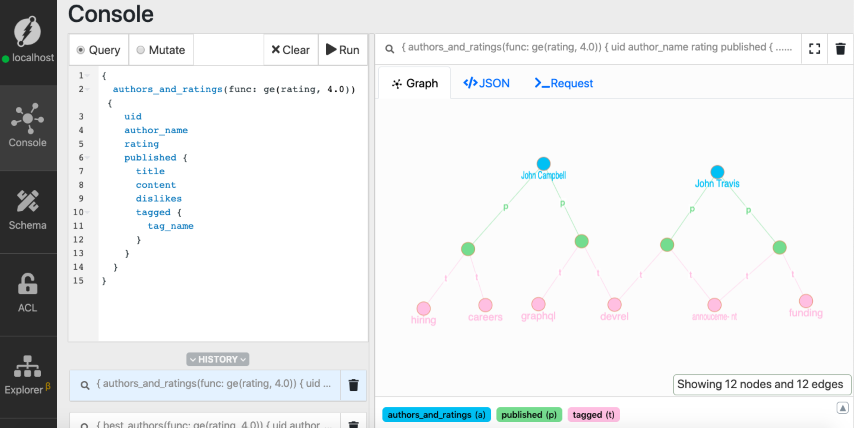Collapse the HISTORY section

click(218, 359)
